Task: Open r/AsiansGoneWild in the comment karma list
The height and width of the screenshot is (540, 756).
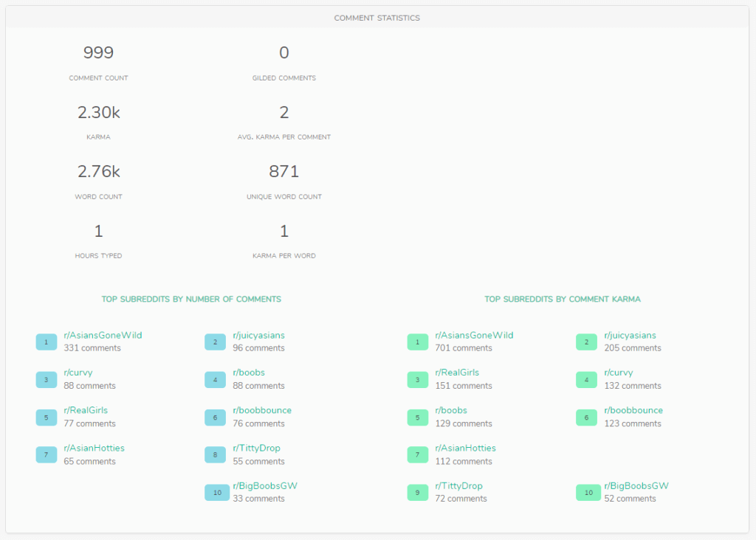Action: (474, 335)
